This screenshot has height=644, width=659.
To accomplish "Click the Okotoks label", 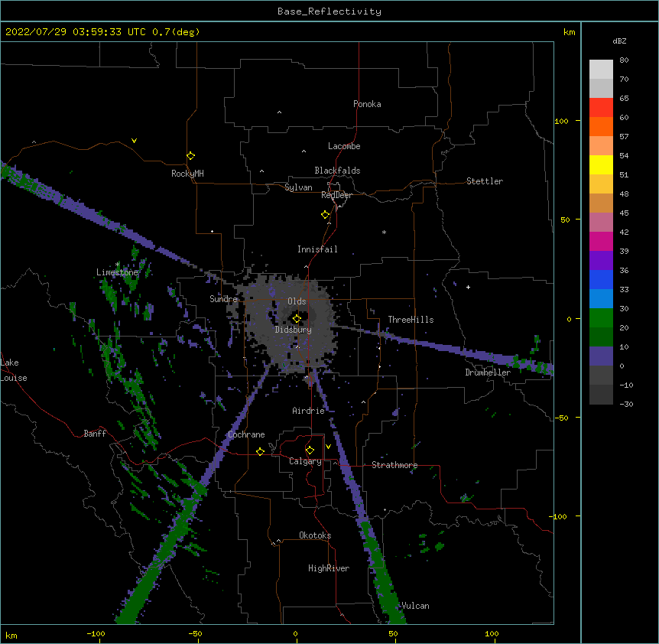I will coord(315,535).
